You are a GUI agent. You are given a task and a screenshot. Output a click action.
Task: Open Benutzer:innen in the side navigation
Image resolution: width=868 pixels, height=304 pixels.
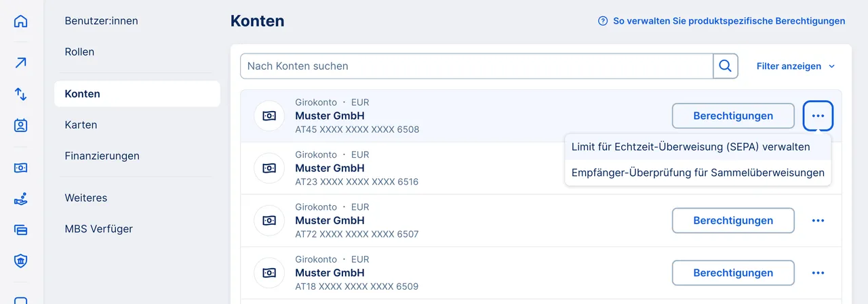[x=101, y=21]
